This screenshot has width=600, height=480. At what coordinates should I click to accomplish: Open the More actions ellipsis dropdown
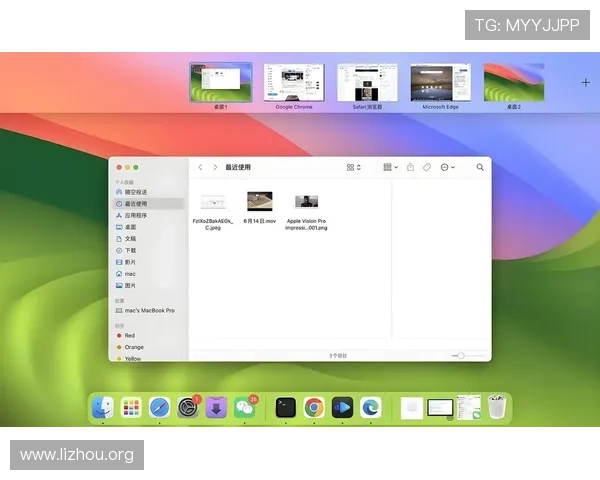click(447, 167)
